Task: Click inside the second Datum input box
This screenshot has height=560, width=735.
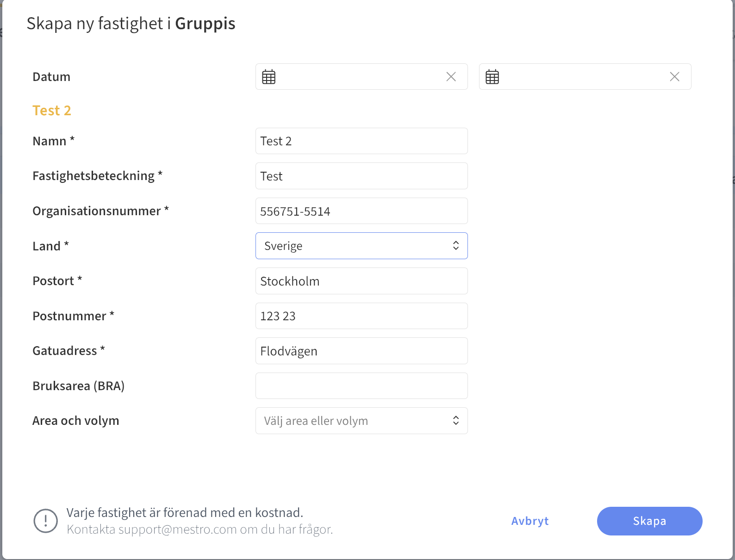Action: [585, 77]
